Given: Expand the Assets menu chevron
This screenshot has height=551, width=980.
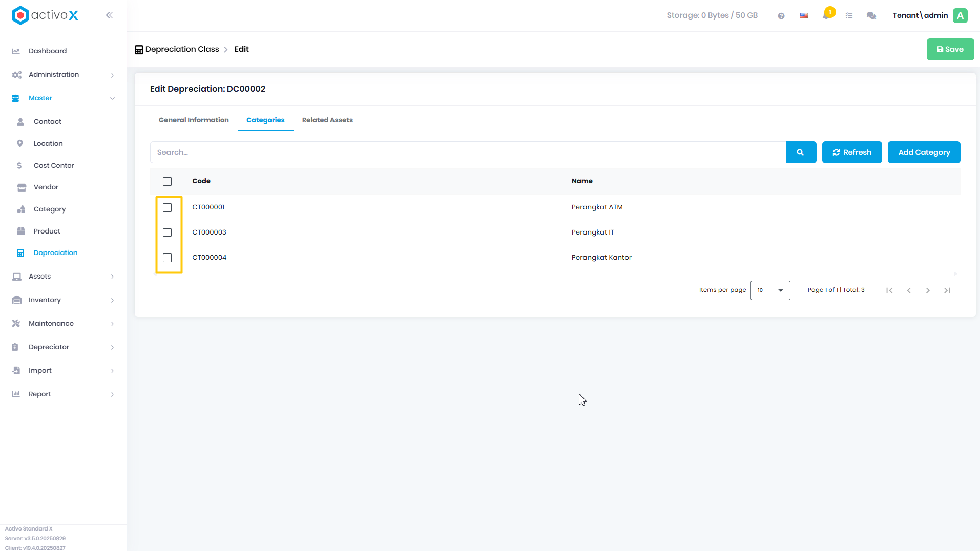Looking at the screenshot, I should pos(112,277).
